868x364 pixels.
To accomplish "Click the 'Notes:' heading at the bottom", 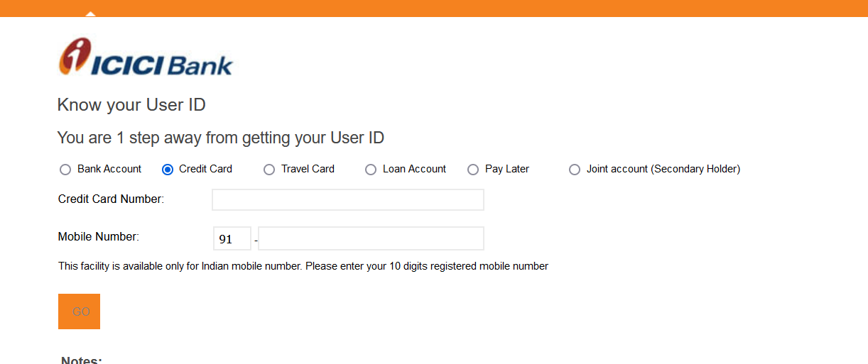I will pyautogui.click(x=82, y=360).
